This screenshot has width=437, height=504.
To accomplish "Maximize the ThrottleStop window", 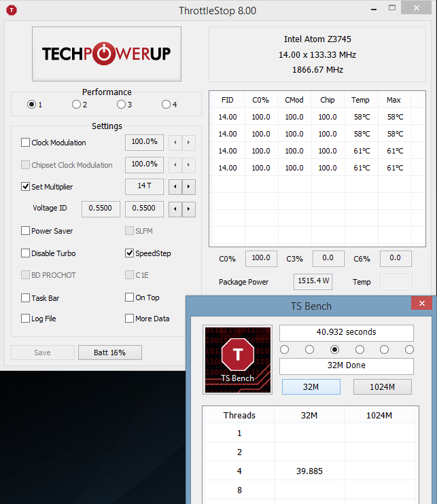I will point(392,7).
